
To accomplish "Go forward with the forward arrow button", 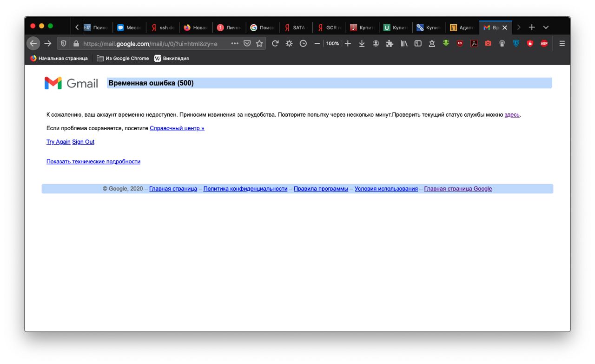I will tap(48, 43).
